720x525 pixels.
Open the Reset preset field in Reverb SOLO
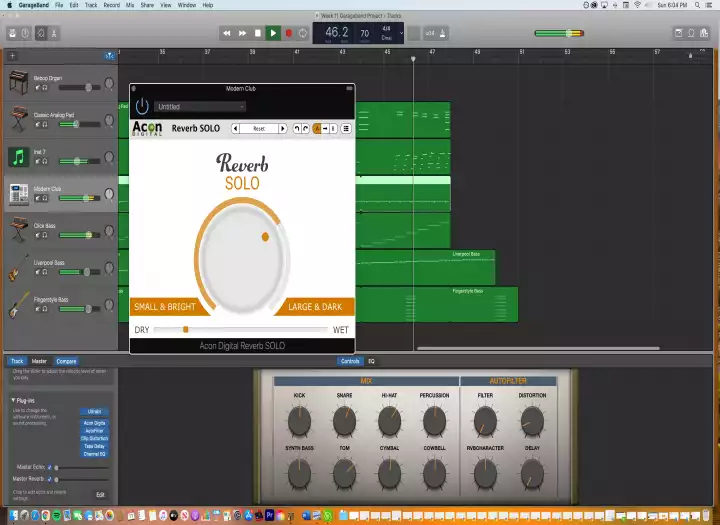pos(259,129)
